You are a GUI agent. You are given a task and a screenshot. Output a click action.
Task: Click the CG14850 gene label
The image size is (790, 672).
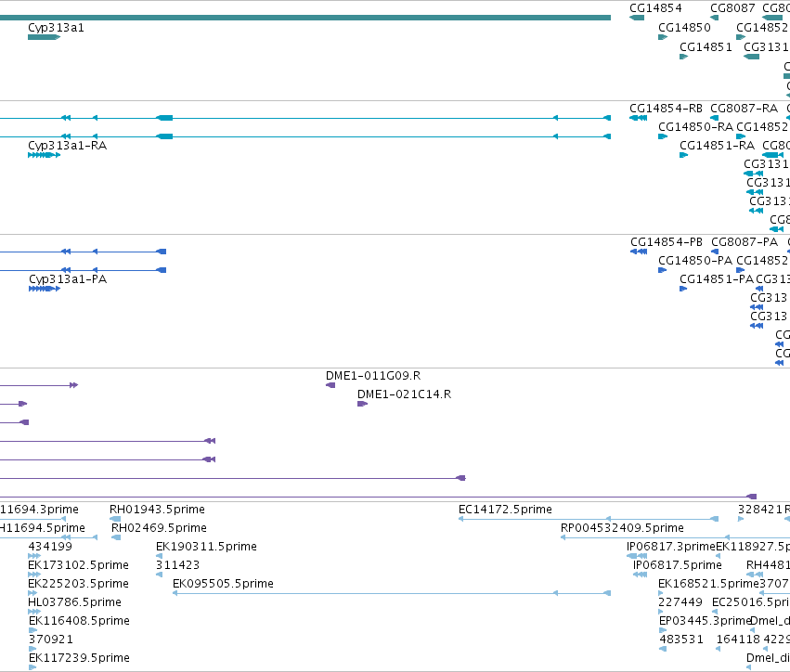(x=684, y=28)
